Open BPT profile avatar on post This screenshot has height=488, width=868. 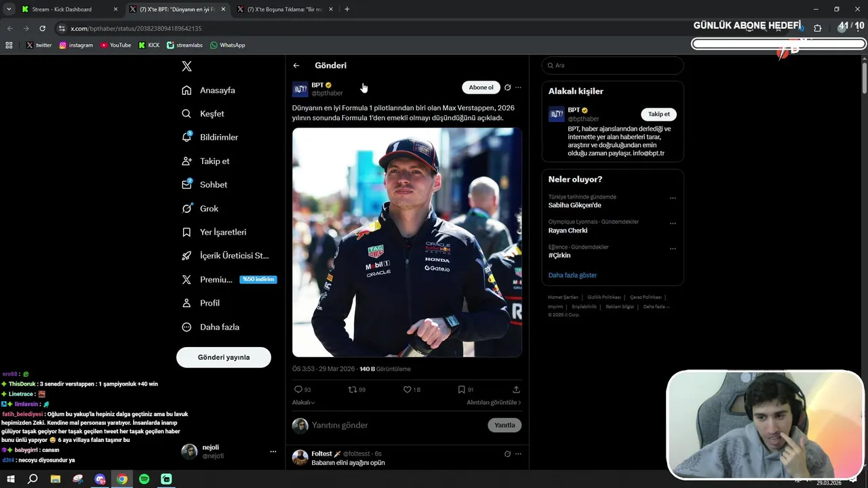[x=300, y=89]
